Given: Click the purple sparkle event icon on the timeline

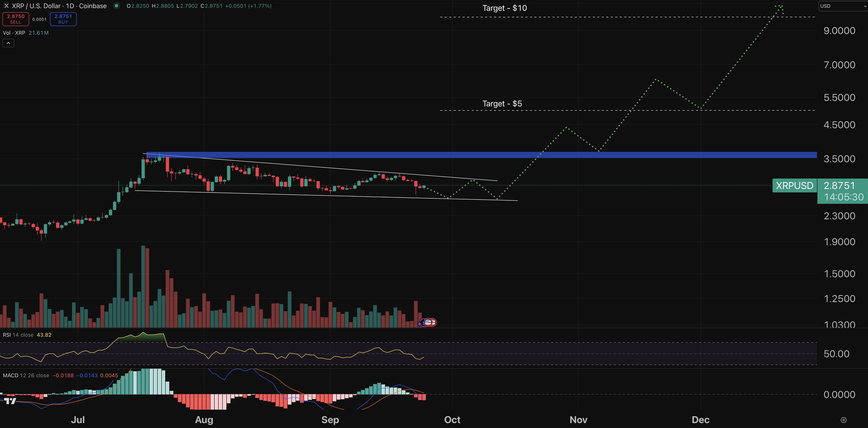Looking at the screenshot, I should tap(420, 324).
